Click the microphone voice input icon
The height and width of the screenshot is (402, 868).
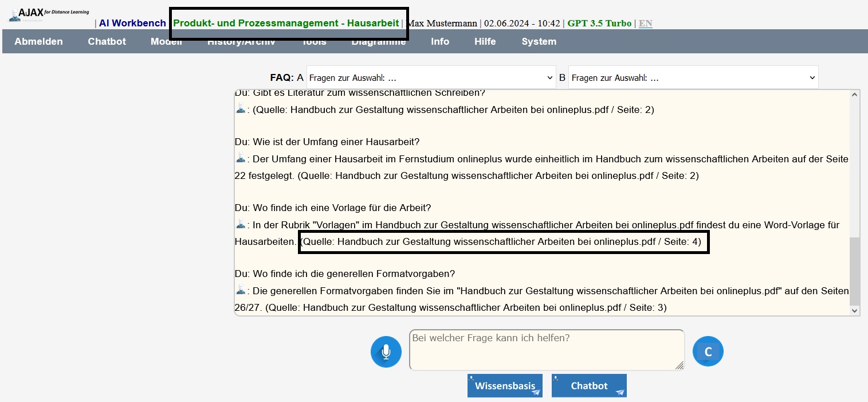coord(386,352)
